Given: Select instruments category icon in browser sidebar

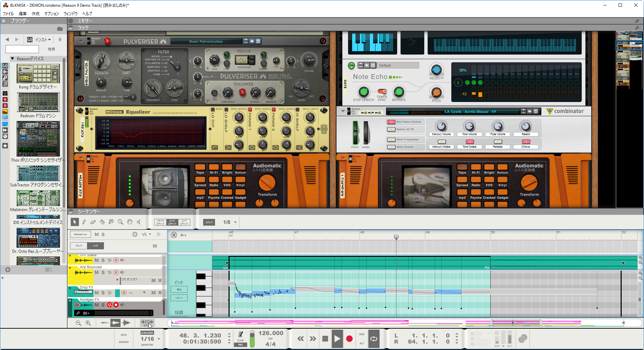Looking at the screenshot, I should click(5, 65).
